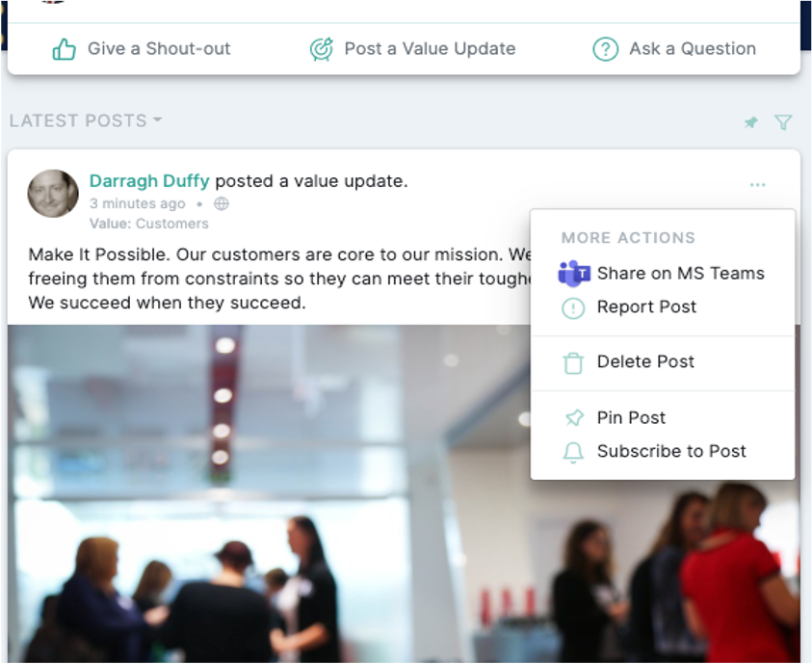Viewport: 812px width, 664px height.
Task: Expand the Latest Posts dropdown
Action: (x=86, y=120)
